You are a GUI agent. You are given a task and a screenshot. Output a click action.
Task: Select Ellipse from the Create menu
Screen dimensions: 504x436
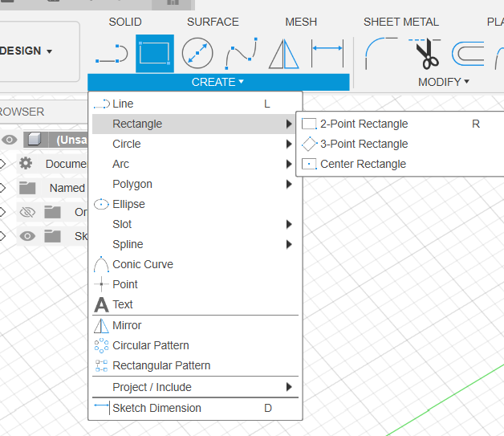tap(196, 204)
